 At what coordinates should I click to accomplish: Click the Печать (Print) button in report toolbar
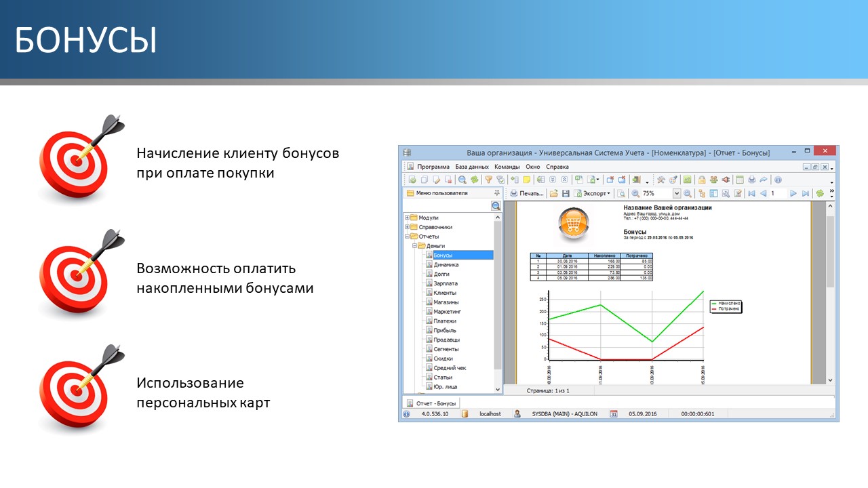click(527, 194)
